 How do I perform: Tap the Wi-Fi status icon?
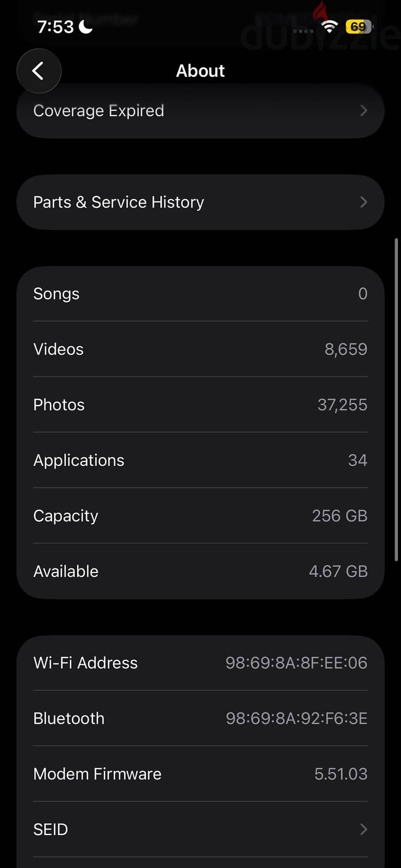tap(329, 27)
